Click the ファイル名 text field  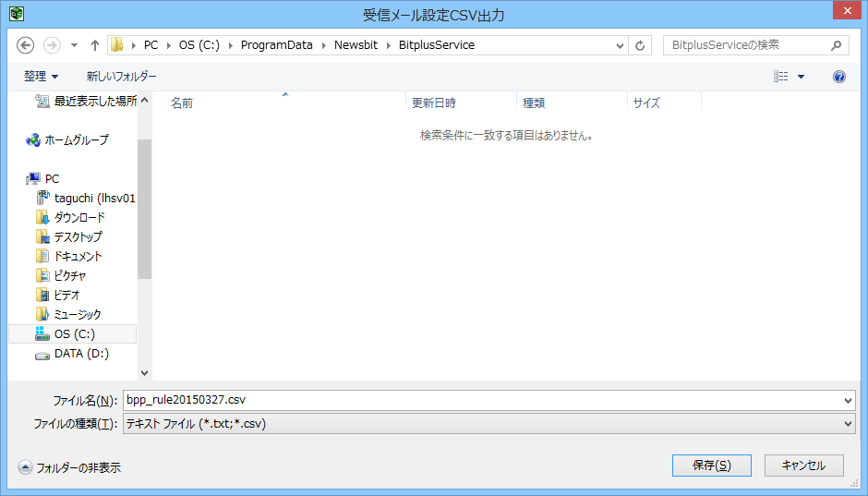click(x=482, y=400)
